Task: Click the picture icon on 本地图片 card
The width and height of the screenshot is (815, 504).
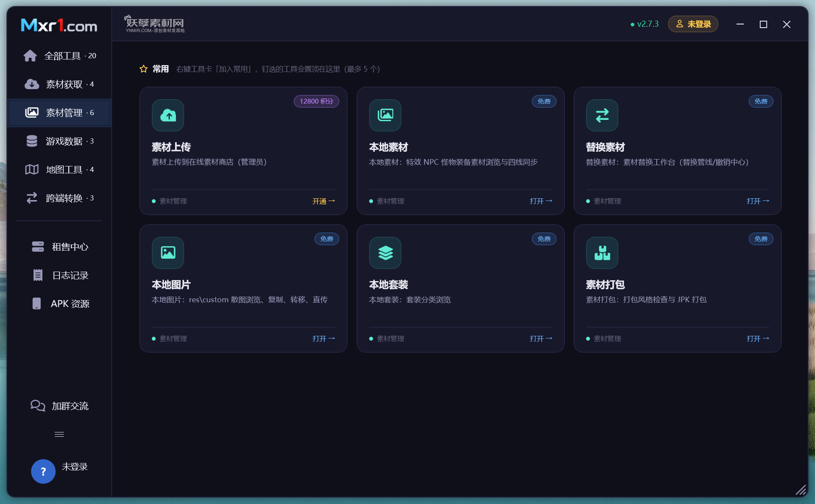Action: click(168, 253)
